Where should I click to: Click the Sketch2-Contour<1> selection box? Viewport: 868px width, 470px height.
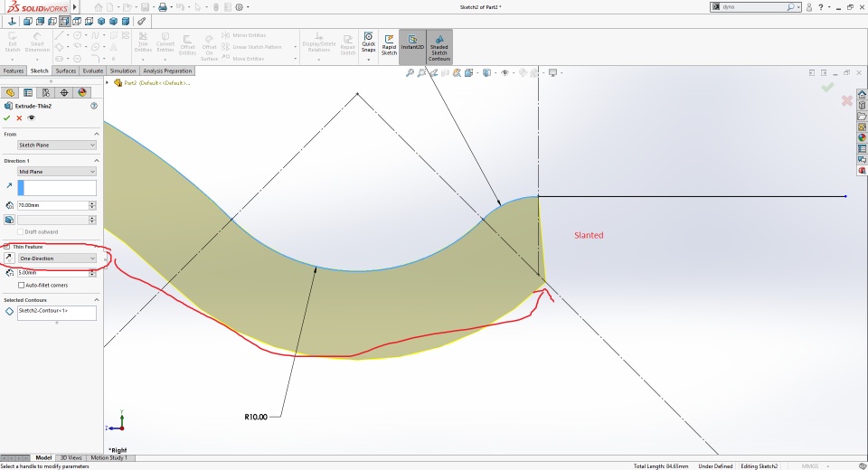pos(57,313)
